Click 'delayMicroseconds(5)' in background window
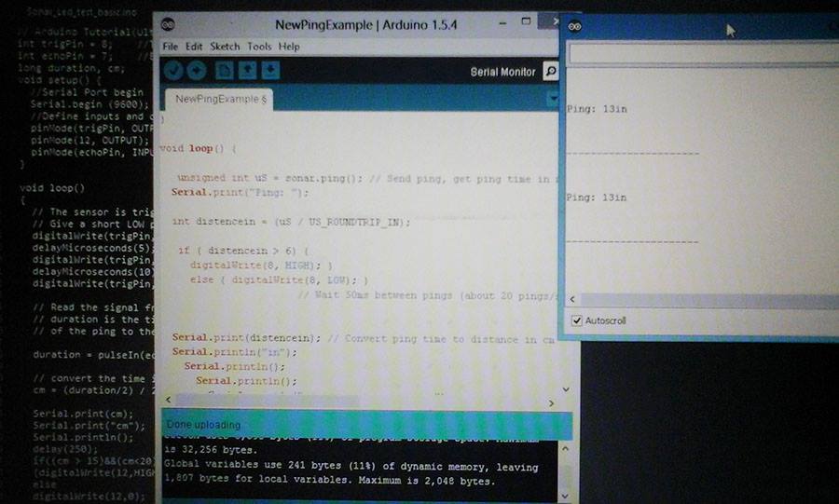The height and width of the screenshot is (504, 839). point(93,249)
